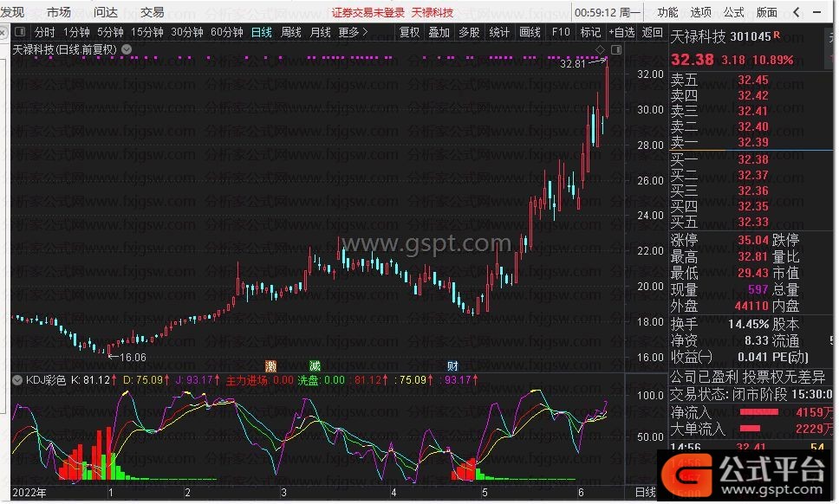Click the 日线 label at chart bottom right

pyautogui.click(x=646, y=492)
